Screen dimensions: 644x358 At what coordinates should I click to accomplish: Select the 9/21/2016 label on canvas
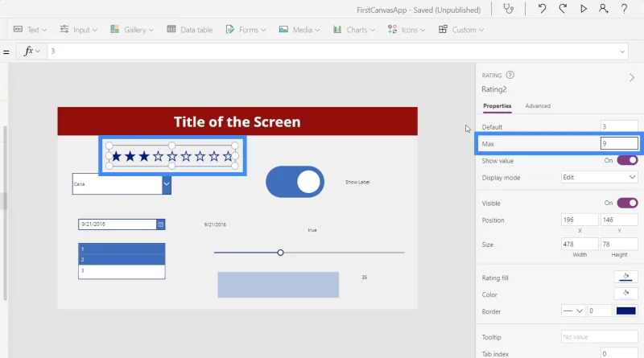pos(215,224)
